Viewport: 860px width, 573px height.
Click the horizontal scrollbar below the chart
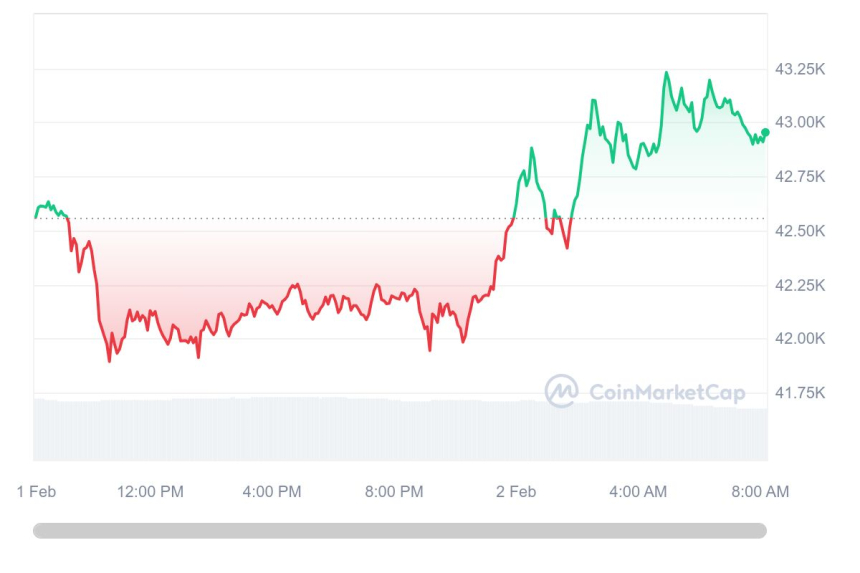(400, 531)
